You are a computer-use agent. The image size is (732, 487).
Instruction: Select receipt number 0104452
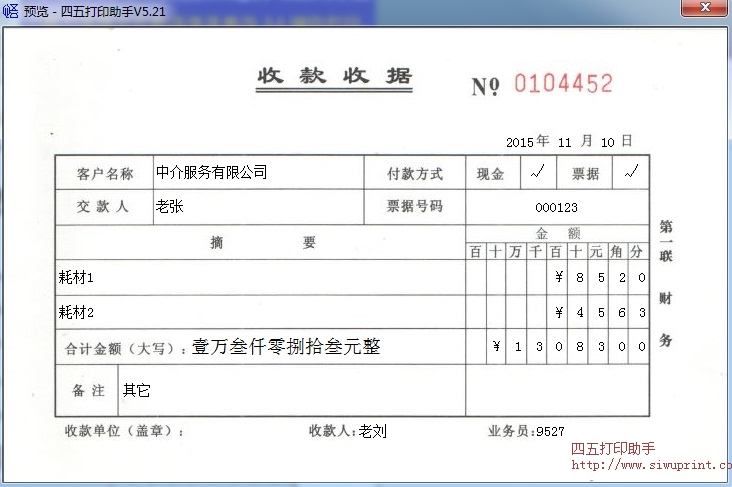(563, 84)
